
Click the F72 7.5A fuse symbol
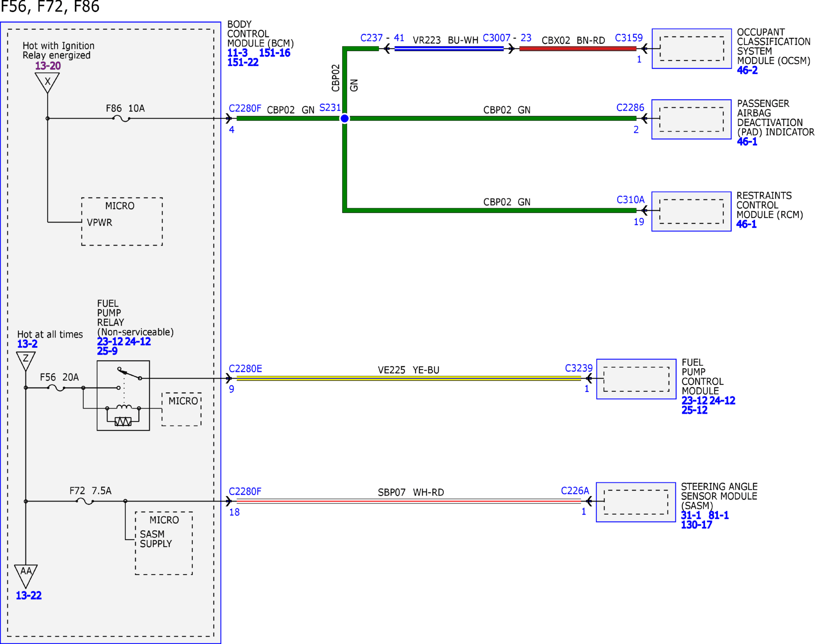click(x=85, y=501)
